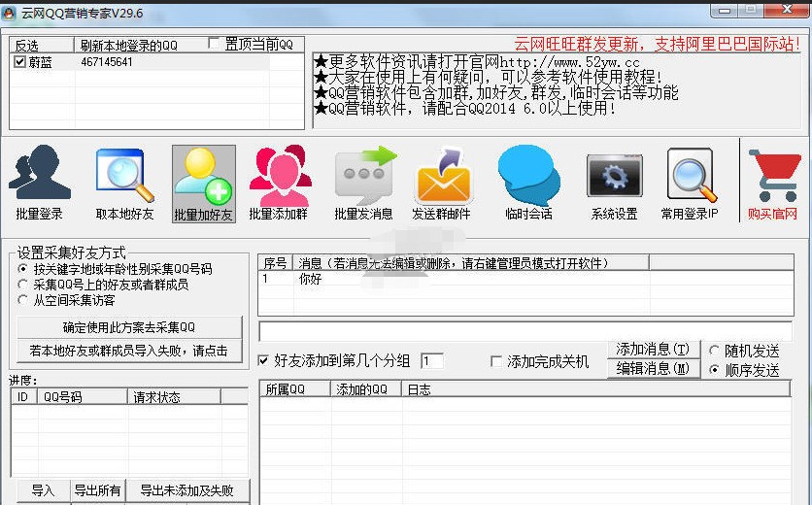Screen dimensions: 812x505
Task: Enable 添加完成关机 checkbox
Action: [x=496, y=361]
